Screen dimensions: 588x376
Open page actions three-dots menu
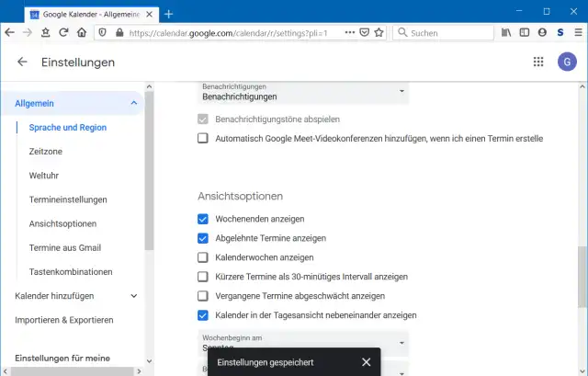[x=349, y=33]
